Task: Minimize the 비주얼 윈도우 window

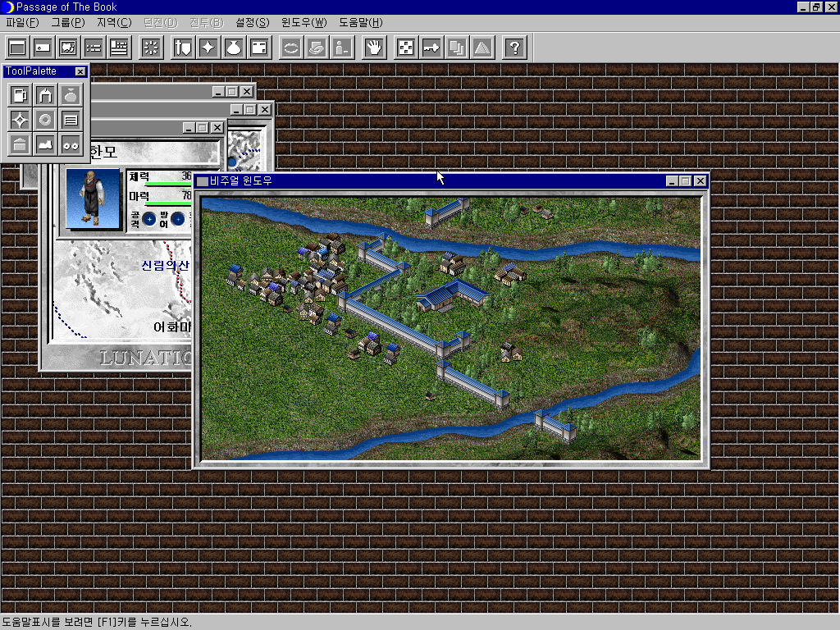Action: tap(672, 181)
